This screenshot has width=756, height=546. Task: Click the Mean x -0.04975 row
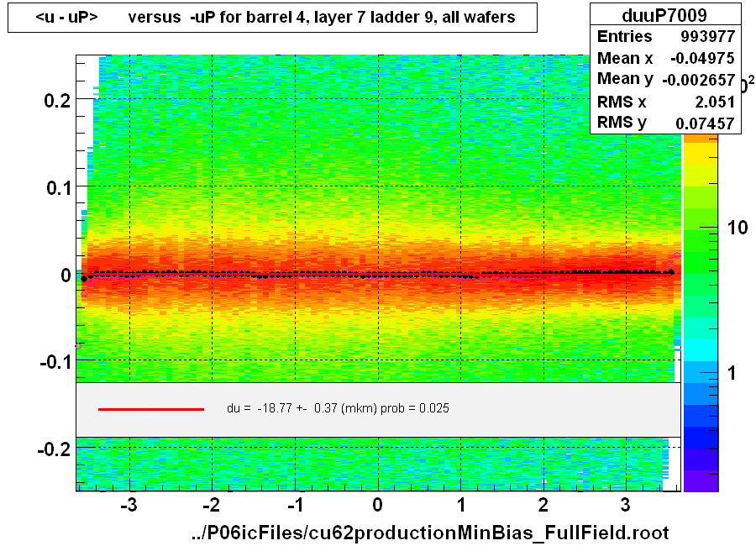click(x=665, y=58)
